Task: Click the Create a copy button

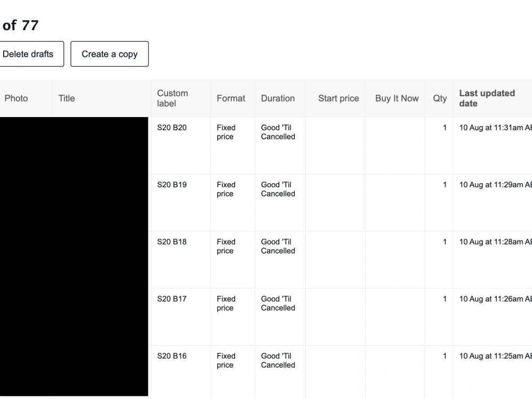Action: 109,54
